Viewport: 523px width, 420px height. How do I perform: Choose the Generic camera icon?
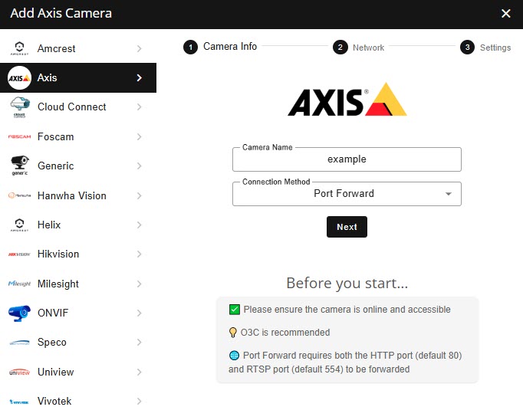point(19,166)
